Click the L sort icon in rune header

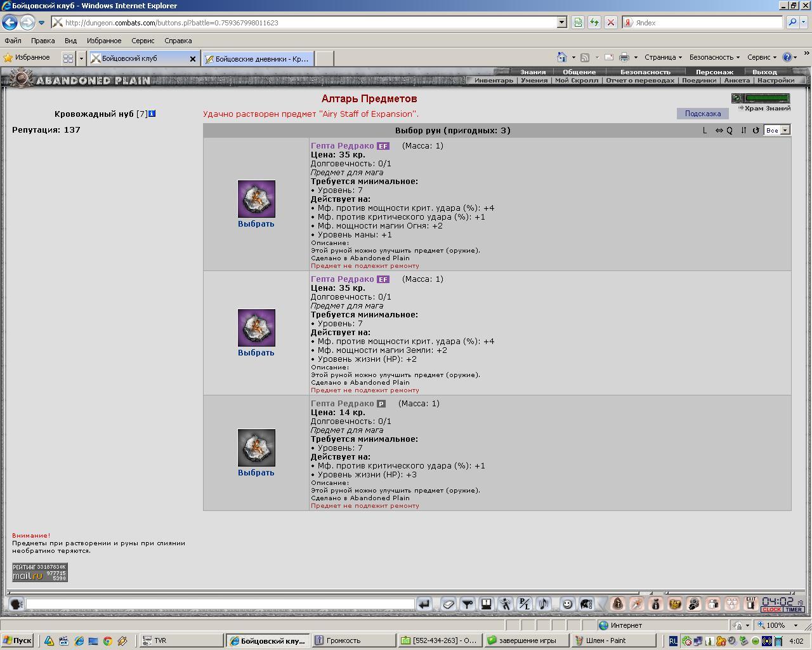(x=705, y=130)
